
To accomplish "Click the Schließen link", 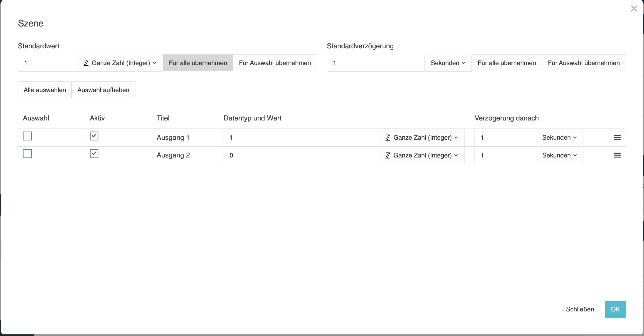I will pos(580,309).
